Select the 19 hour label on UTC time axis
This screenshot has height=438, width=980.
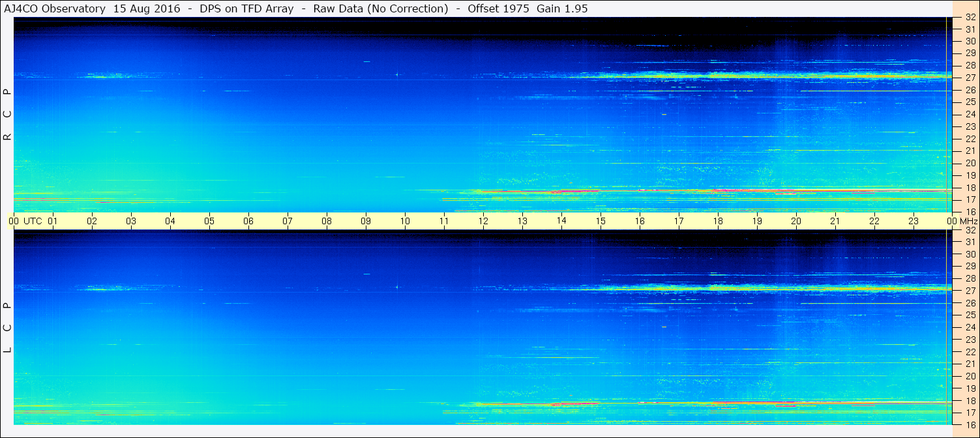tap(757, 221)
